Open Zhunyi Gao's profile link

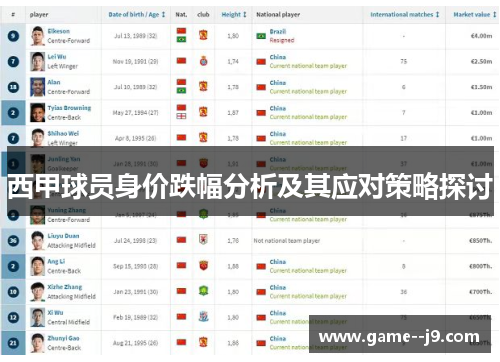(x=63, y=338)
